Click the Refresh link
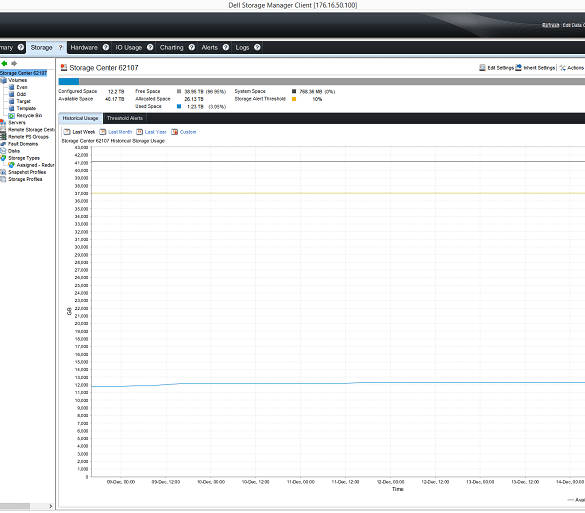Image resolution: width=585 pixels, height=513 pixels. [550, 25]
